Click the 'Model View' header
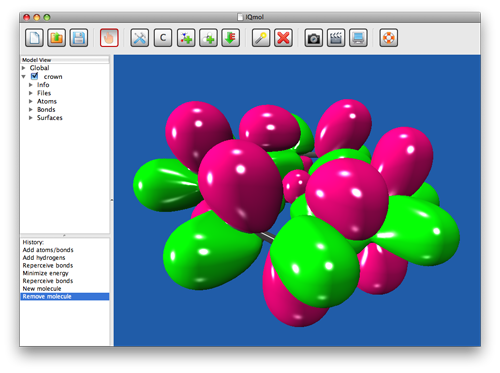This screenshot has height=373, width=500. (x=65, y=60)
